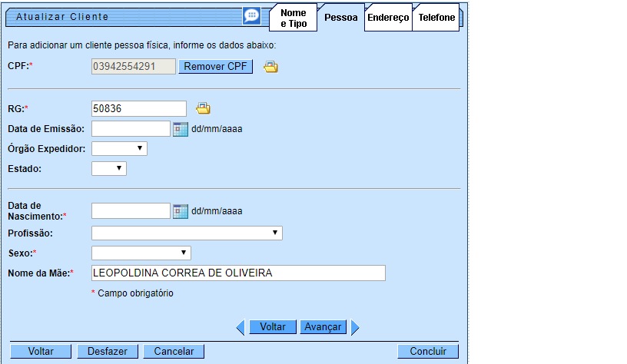Focus the disabled CPF field
627x364 pixels.
(x=134, y=66)
